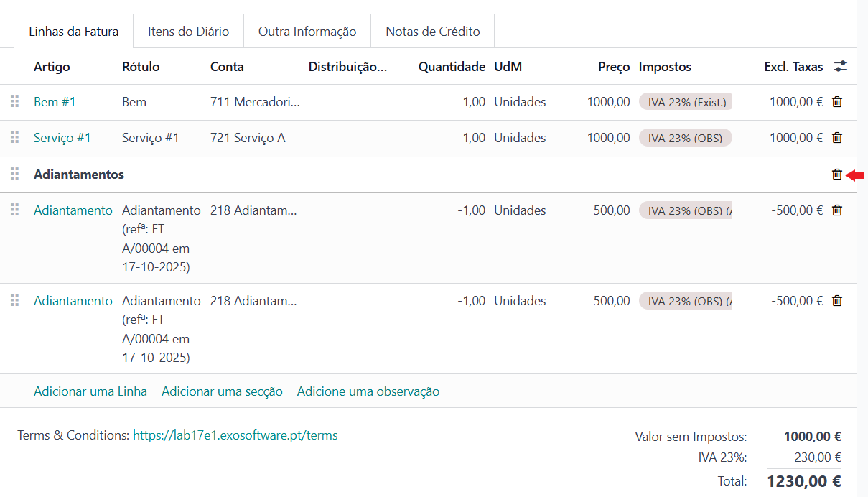Show the Notas de Crédito tab
Screen dimensions: 868x497
click(432, 32)
